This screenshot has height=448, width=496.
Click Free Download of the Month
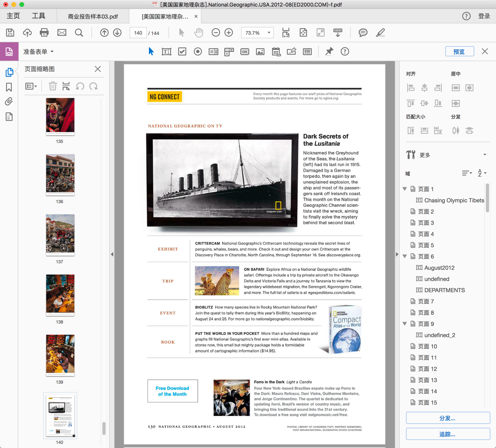tap(173, 391)
